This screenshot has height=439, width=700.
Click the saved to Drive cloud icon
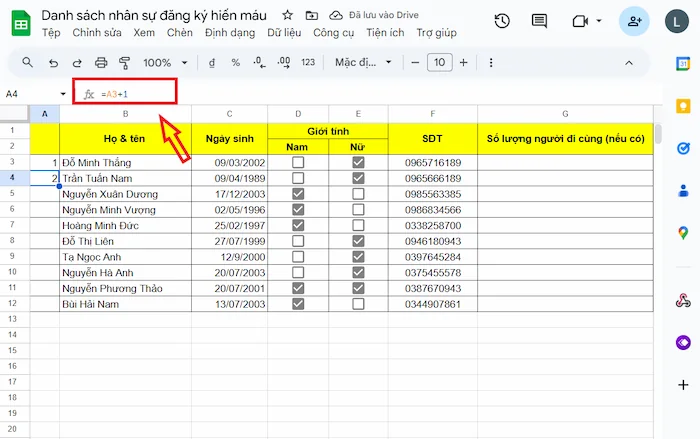coord(336,16)
